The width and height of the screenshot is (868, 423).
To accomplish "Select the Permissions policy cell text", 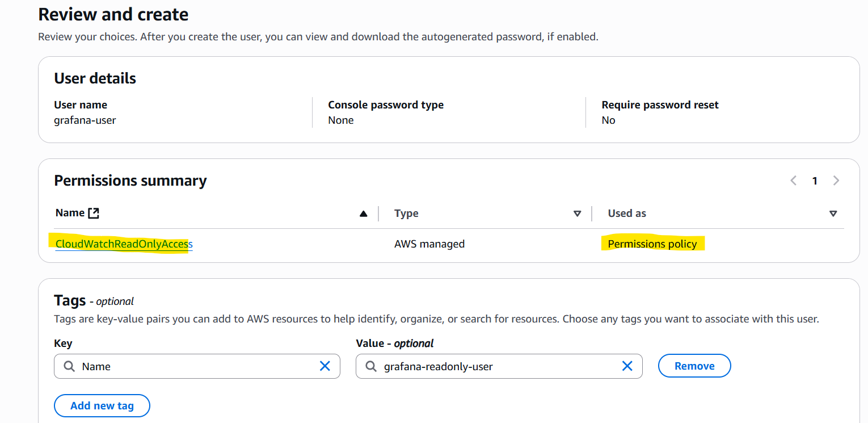I will [652, 244].
